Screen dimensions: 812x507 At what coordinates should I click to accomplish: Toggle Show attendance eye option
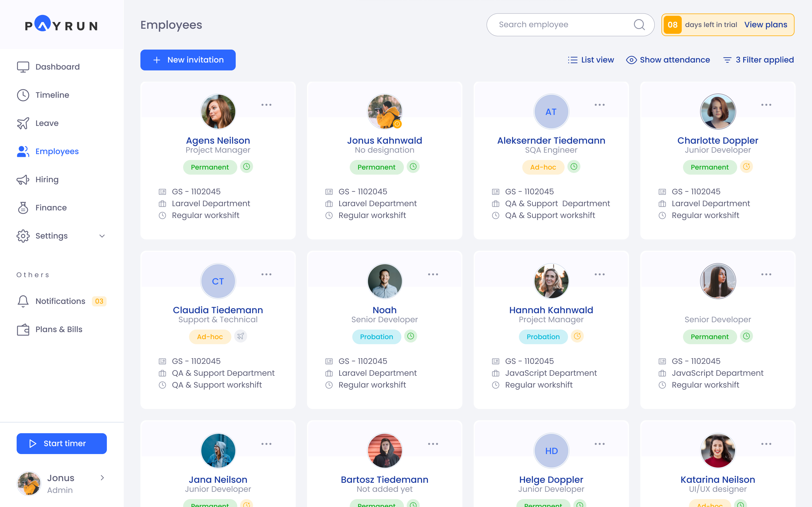[668, 60]
